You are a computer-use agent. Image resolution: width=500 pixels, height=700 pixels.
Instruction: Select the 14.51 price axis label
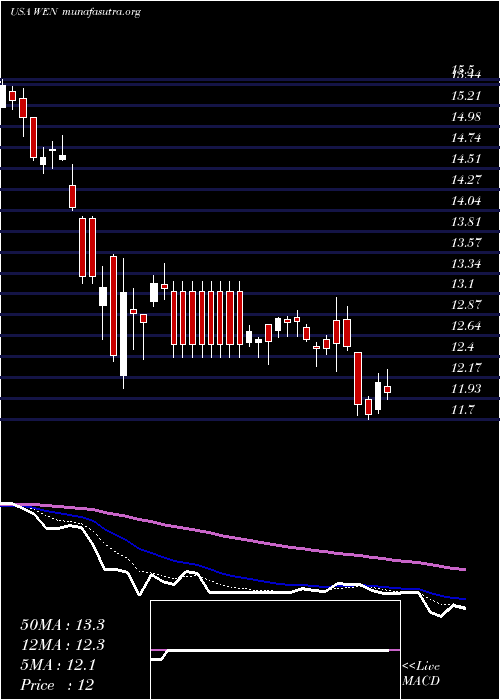(466, 158)
